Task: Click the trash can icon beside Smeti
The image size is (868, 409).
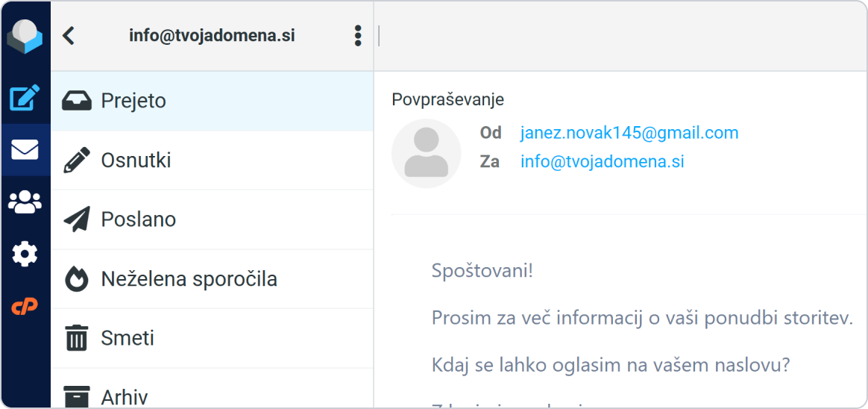Action: 76,338
